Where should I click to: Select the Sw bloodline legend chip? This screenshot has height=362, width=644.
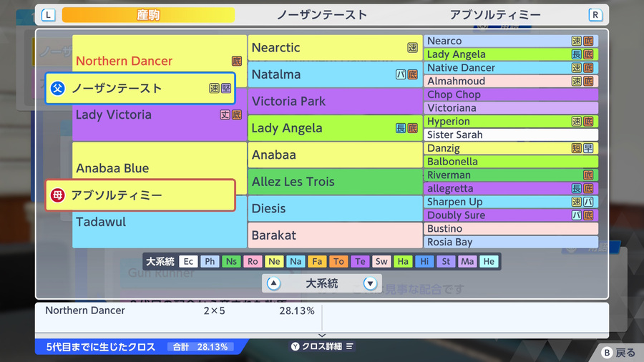point(381,261)
